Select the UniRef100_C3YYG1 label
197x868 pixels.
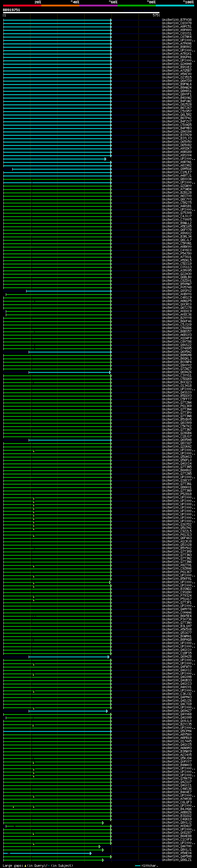177,375
